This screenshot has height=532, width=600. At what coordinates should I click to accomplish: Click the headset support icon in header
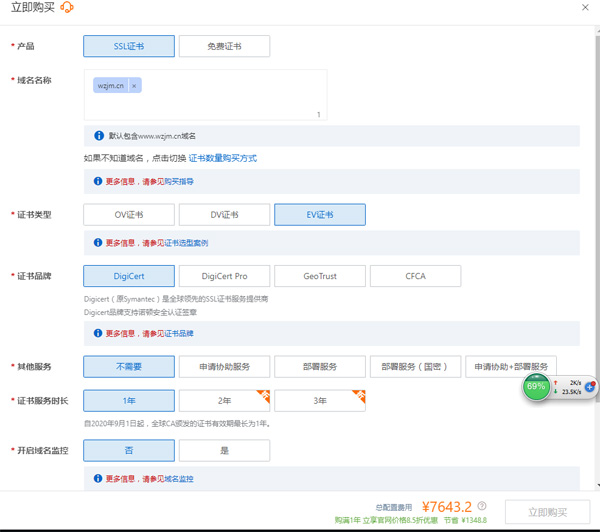tap(67, 8)
